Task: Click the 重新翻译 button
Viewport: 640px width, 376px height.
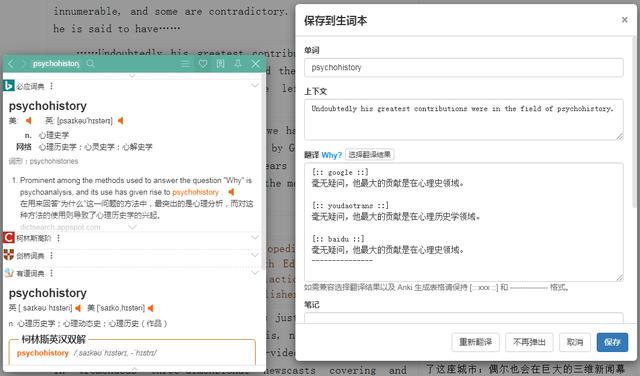Action: [476, 342]
